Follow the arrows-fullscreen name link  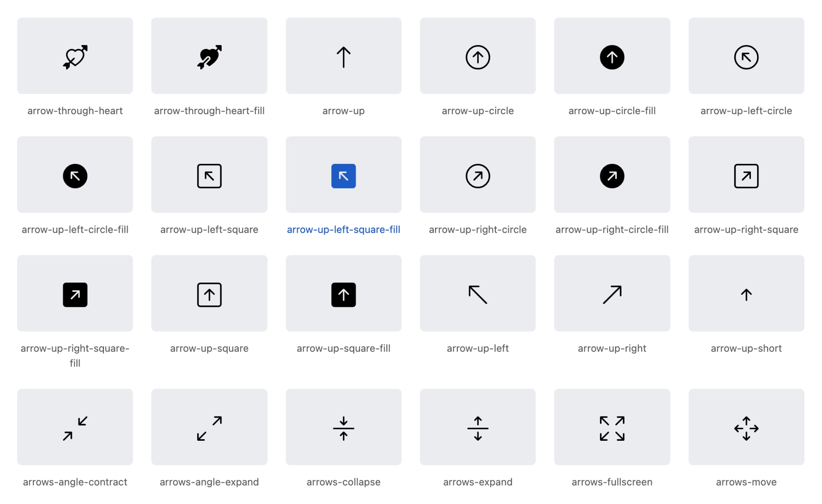click(x=612, y=482)
